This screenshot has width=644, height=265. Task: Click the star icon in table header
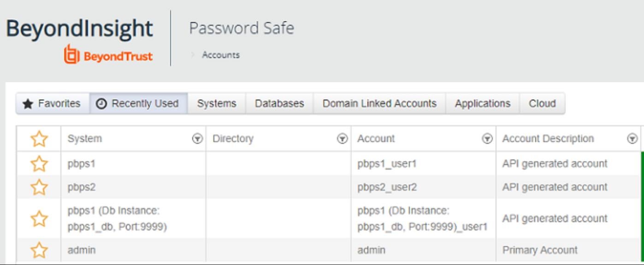[39, 139]
